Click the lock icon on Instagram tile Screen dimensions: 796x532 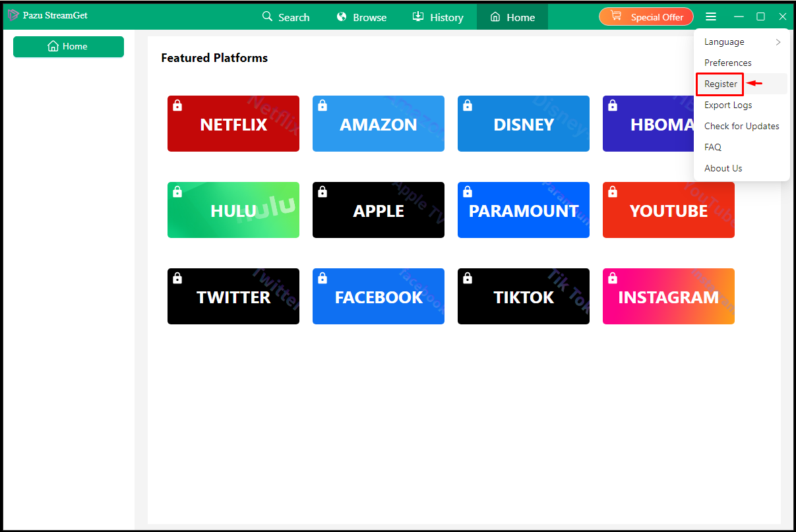click(x=613, y=278)
